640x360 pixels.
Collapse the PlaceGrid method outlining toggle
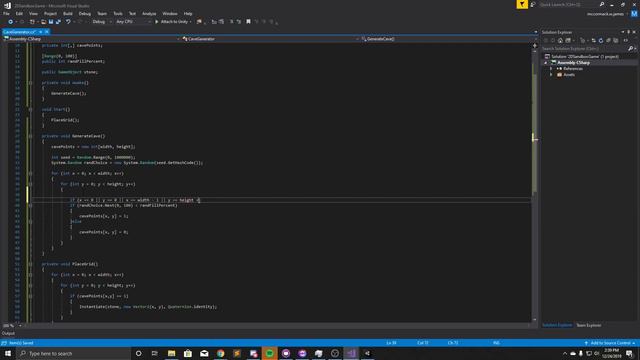tap(30, 264)
